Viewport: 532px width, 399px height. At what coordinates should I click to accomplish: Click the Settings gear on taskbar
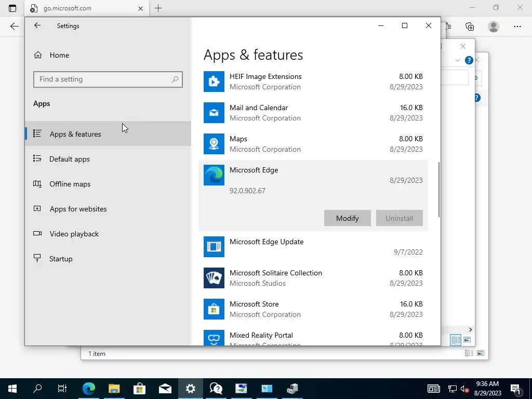(x=190, y=389)
